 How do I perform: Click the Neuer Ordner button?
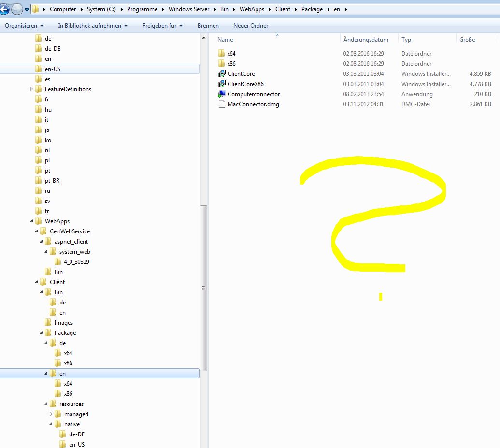click(x=251, y=26)
